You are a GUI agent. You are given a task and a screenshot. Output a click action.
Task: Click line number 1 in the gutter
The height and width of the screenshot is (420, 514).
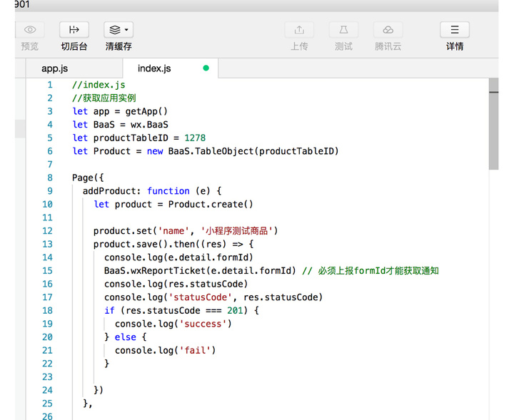[x=50, y=85]
